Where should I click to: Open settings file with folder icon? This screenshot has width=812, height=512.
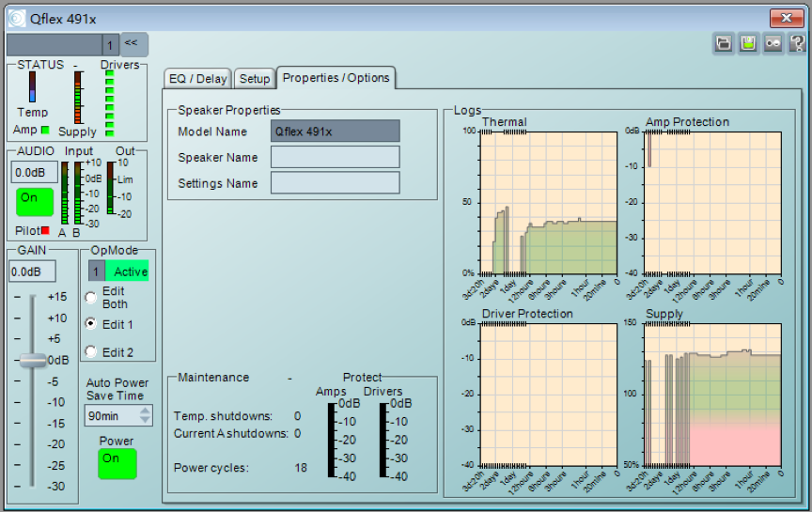click(x=724, y=43)
